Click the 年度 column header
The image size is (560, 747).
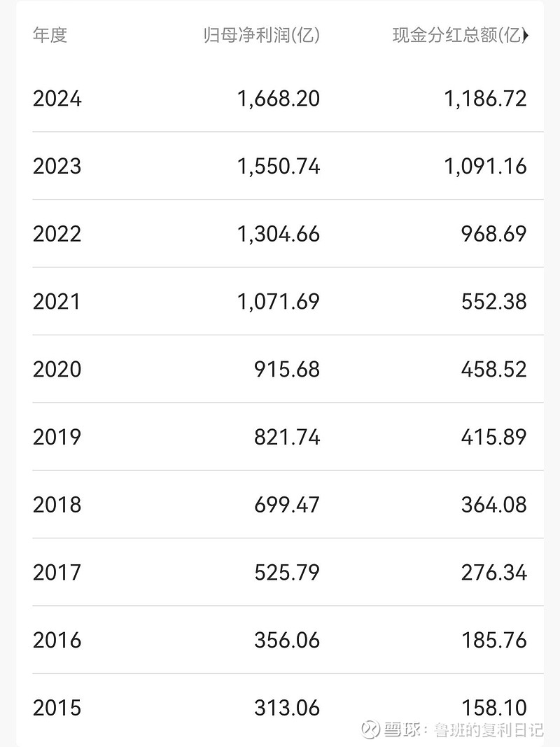(50, 36)
